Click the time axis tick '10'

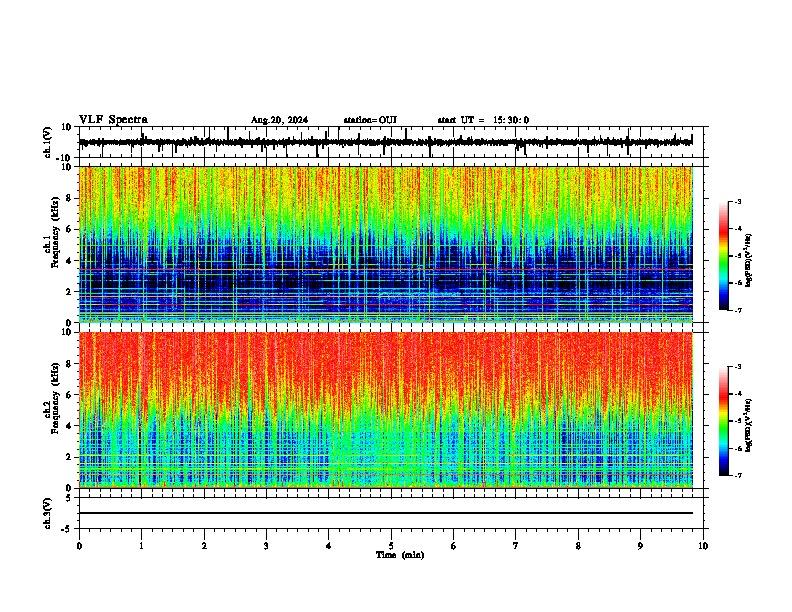pyautogui.click(x=703, y=546)
